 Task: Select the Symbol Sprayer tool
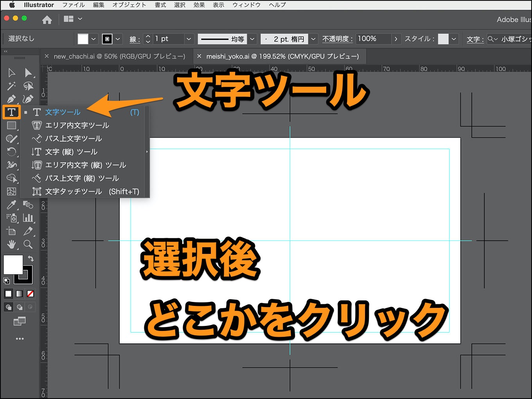[12, 218]
